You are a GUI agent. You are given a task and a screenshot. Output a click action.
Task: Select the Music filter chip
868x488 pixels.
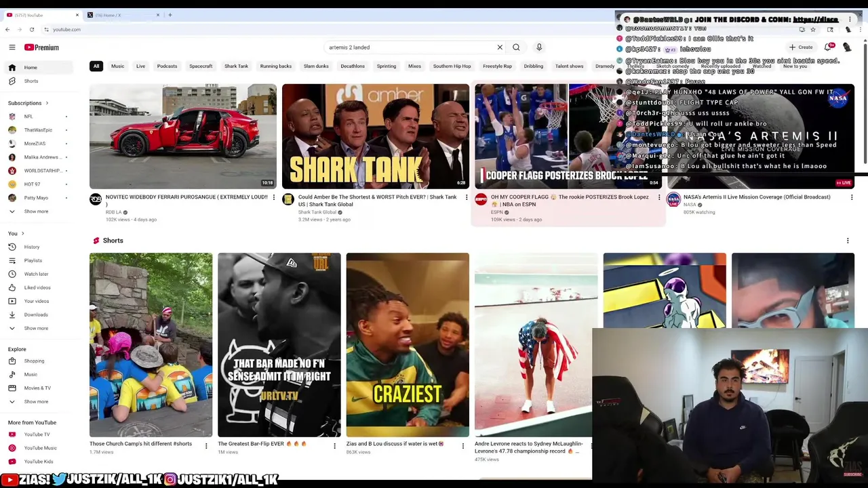pos(117,66)
